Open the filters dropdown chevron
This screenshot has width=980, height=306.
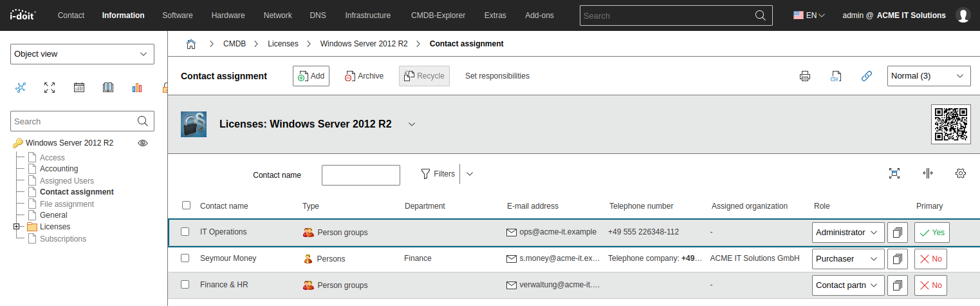[469, 174]
